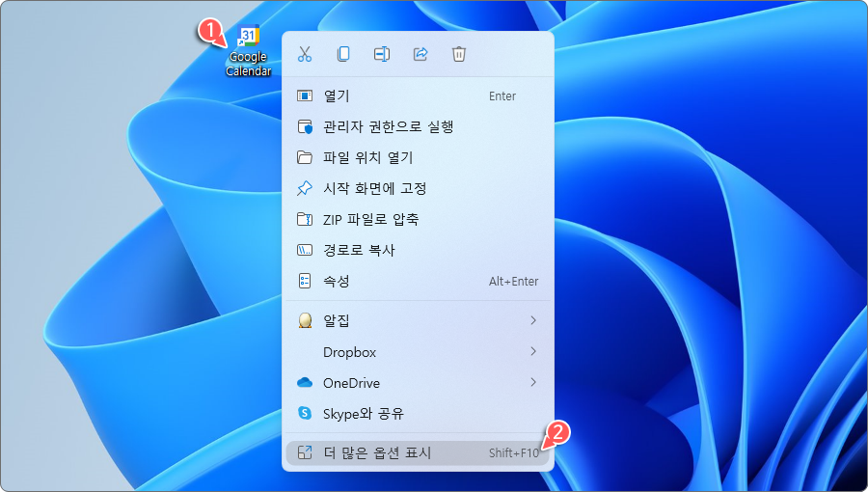Viewport: 868px width, 492px height.
Task: Choose 열기 from the context menu
Action: tap(418, 96)
